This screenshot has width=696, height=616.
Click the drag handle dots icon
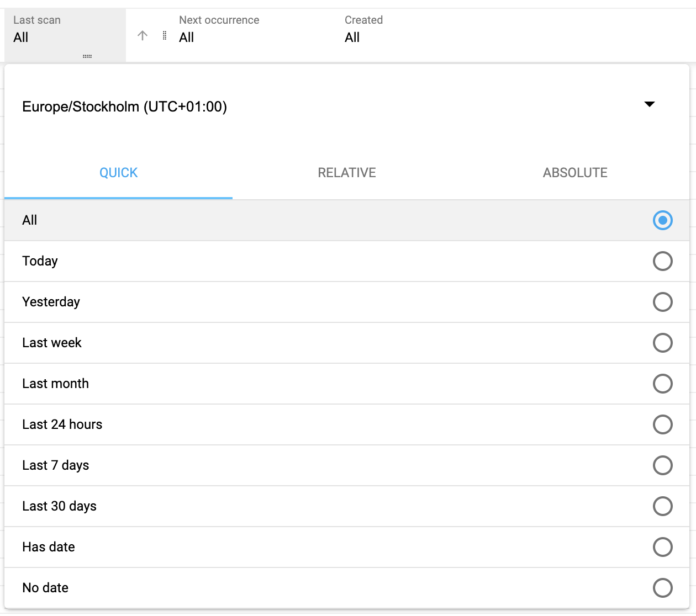tap(164, 35)
